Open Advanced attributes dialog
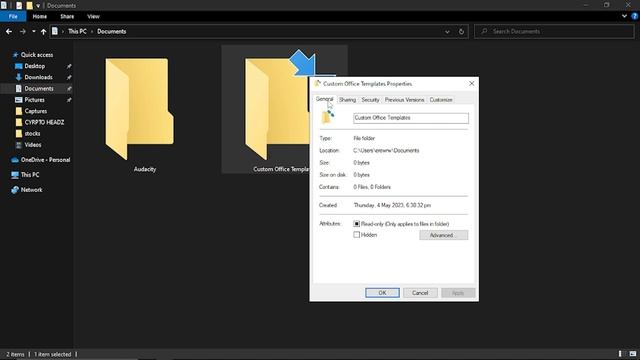The image size is (640, 360). [x=443, y=235]
